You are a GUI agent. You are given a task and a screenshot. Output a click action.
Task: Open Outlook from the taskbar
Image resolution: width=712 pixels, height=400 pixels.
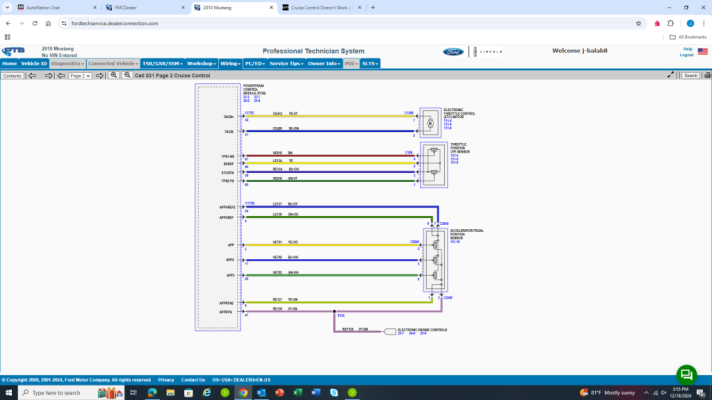click(x=261, y=393)
